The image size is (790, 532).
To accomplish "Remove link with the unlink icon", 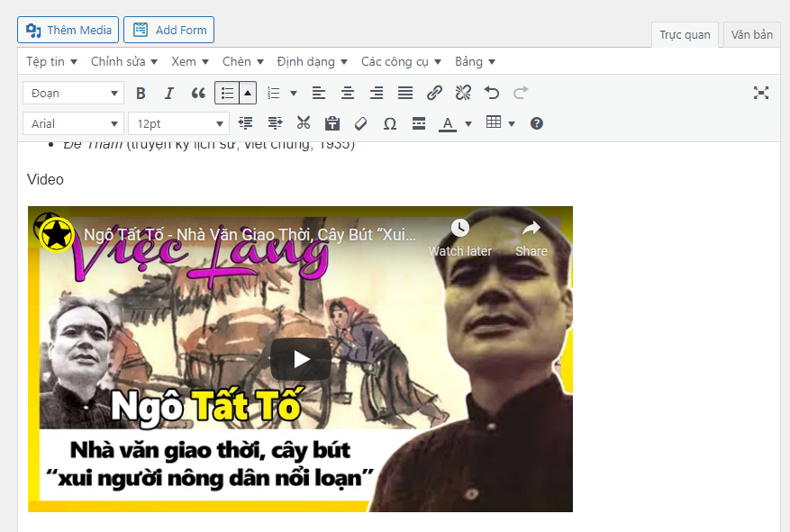I will point(463,93).
